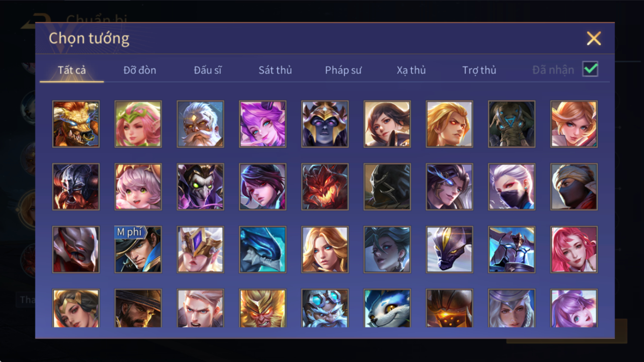Select the dwarf with blue goggles
This screenshot has width=644, height=362.
[325, 308]
